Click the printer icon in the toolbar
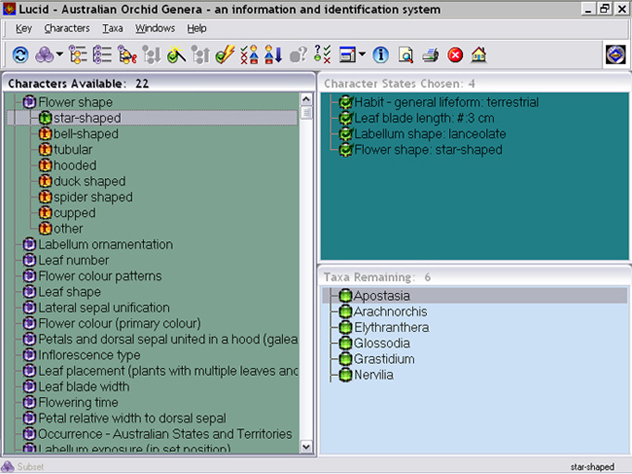 point(430,55)
